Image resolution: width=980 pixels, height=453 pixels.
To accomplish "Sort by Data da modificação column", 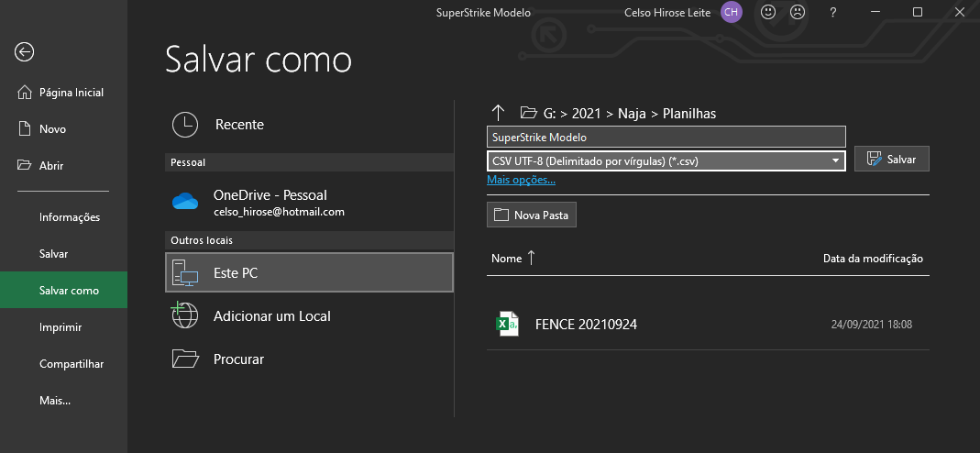I will (x=873, y=258).
